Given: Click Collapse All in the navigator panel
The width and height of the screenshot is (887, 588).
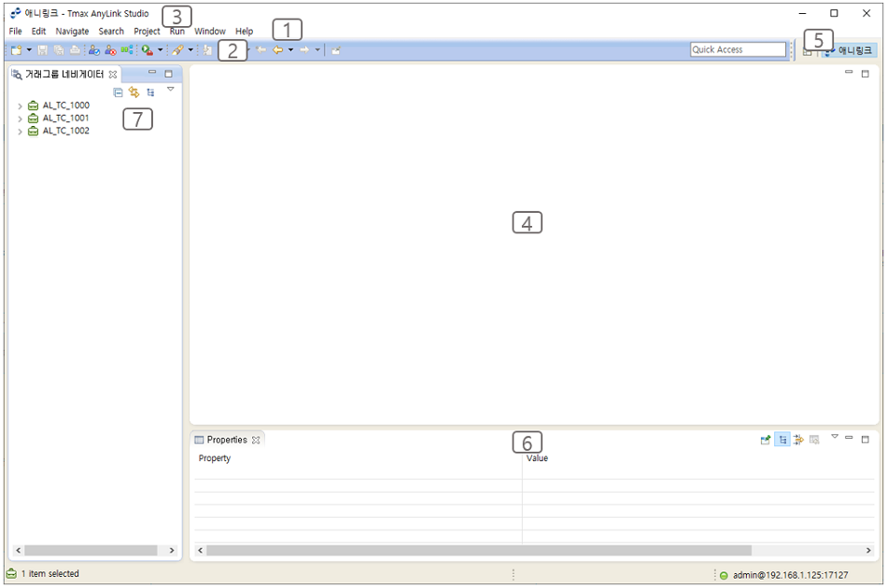Looking at the screenshot, I should (118, 92).
